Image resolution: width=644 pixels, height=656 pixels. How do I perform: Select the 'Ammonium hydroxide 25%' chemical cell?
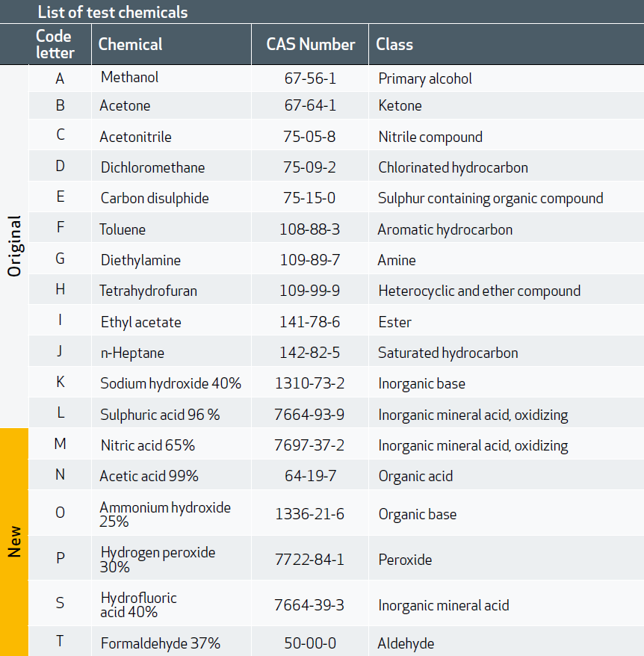click(x=165, y=514)
